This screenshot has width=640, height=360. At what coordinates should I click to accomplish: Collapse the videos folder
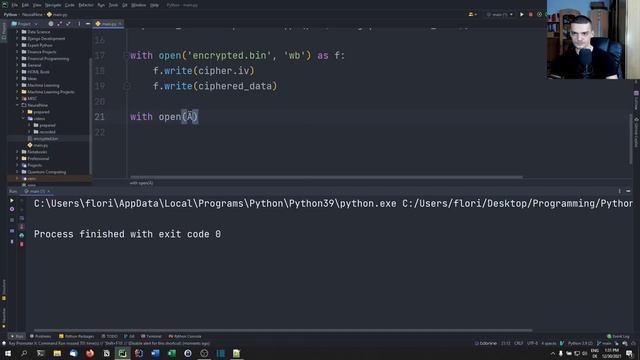tap(24, 118)
